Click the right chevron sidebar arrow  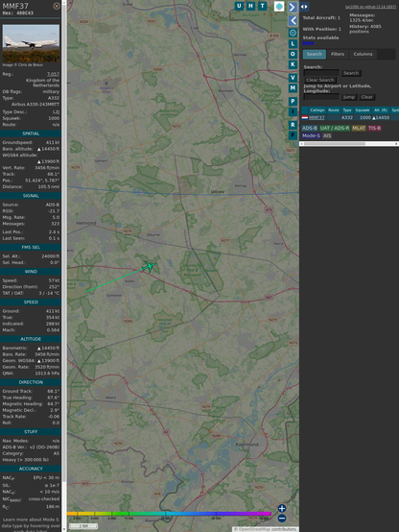coord(293,7)
